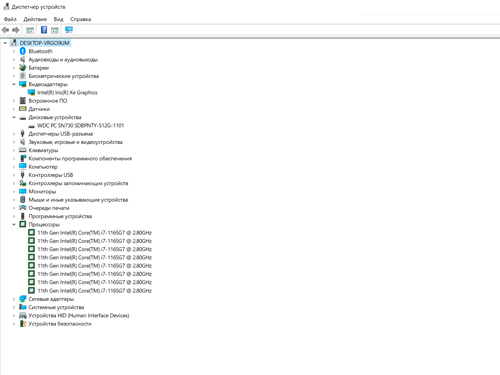
Task: Select the Встроенное ПО category label
Action: point(48,101)
